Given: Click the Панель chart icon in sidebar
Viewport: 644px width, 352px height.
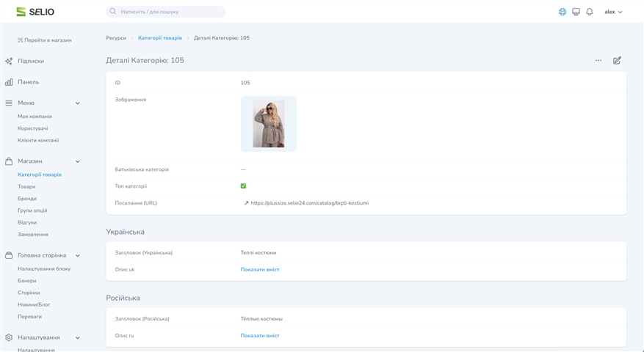Looking at the screenshot, I should pyautogui.click(x=9, y=82).
